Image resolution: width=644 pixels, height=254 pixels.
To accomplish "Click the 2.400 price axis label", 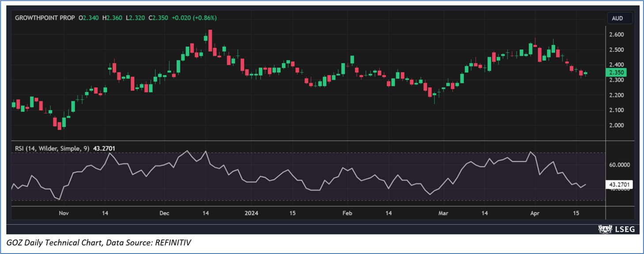I will 616,65.
